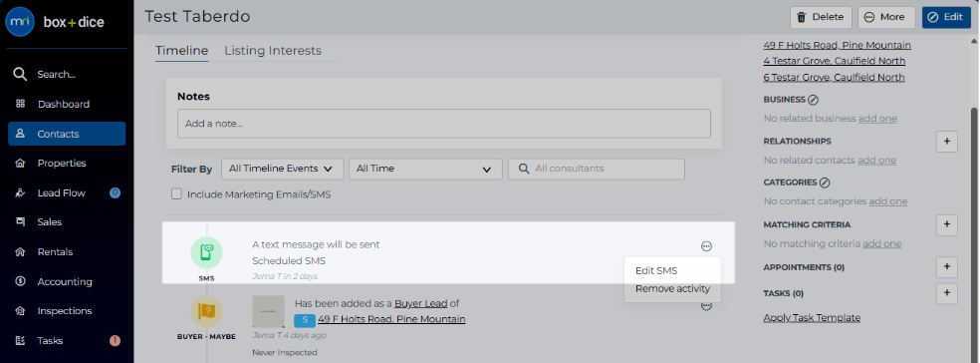Click the Add a note field
980x363 pixels.
(444, 124)
